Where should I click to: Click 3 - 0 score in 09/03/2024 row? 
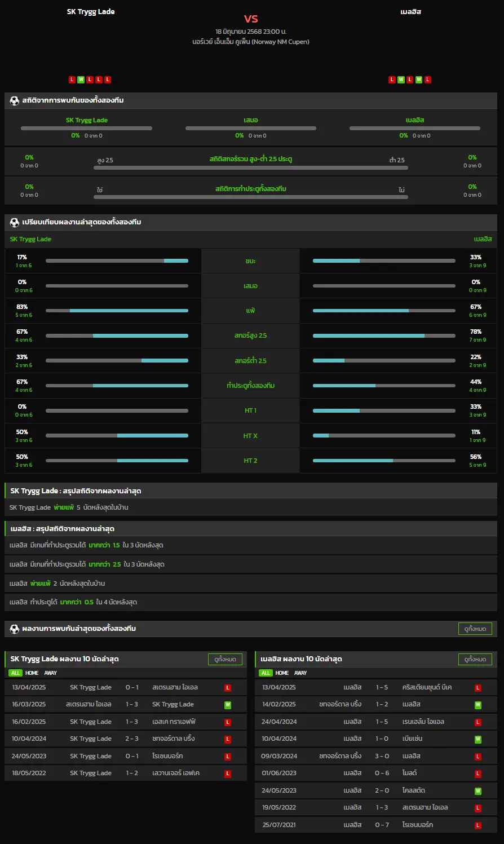[382, 756]
